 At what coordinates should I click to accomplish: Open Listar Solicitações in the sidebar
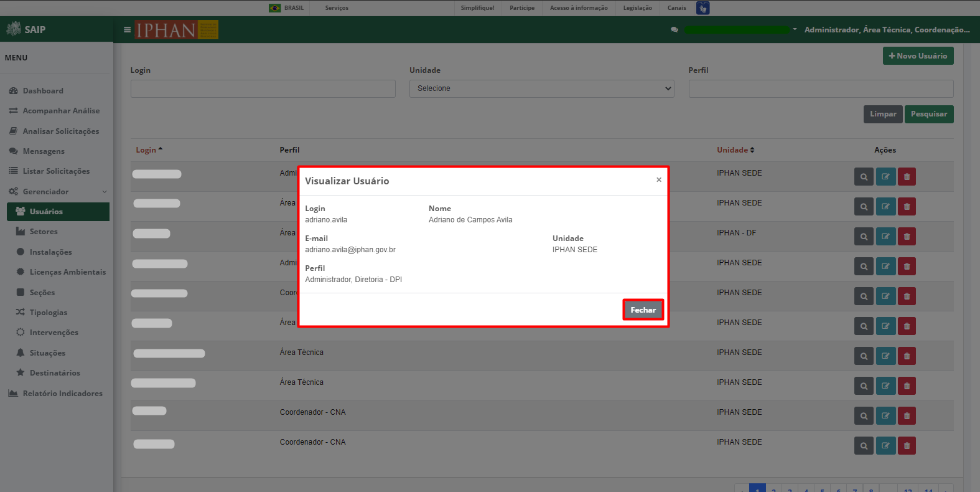click(56, 171)
